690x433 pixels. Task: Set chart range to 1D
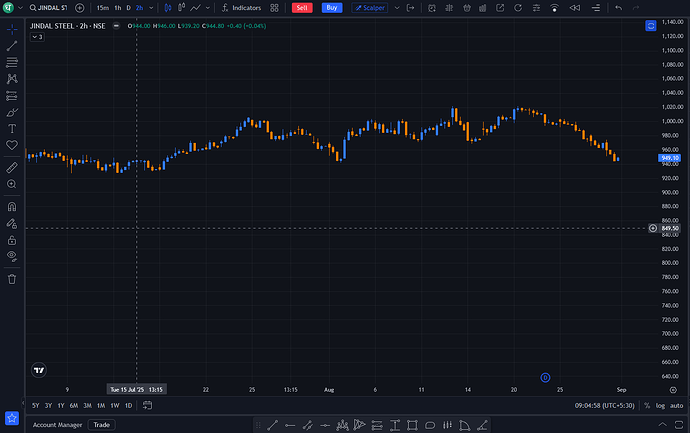128,406
